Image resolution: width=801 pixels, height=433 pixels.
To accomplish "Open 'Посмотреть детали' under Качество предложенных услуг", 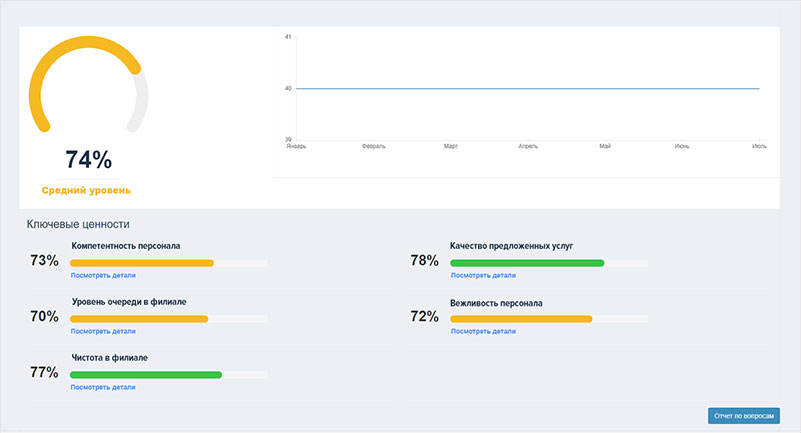I will pyautogui.click(x=483, y=275).
